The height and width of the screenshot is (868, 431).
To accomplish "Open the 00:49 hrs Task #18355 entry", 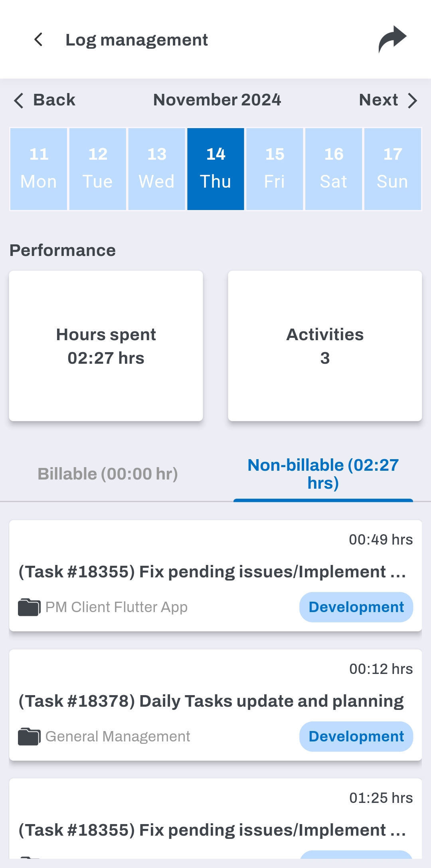I will click(212, 572).
